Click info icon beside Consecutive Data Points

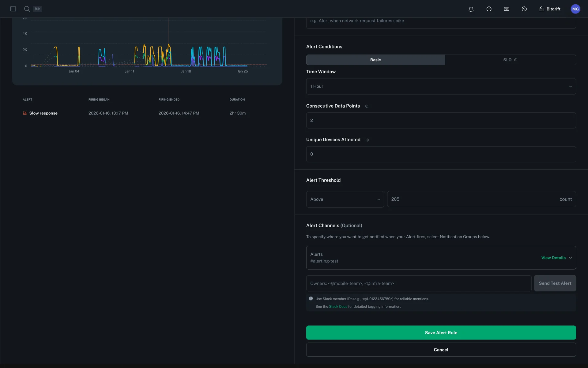[367, 106]
